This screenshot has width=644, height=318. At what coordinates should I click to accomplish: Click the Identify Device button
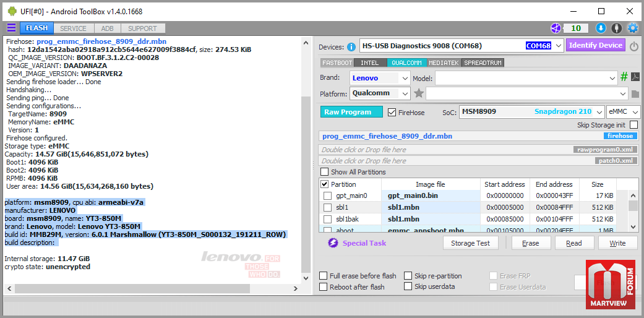click(596, 45)
